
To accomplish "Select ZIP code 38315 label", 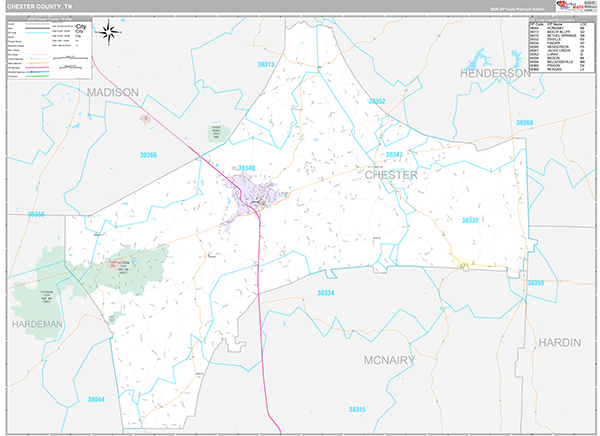I will coord(358,409).
